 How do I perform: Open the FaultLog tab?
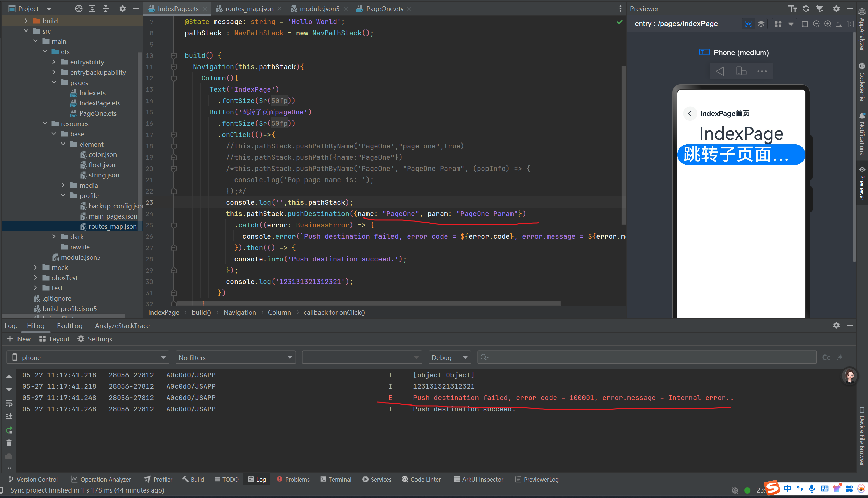(x=70, y=326)
